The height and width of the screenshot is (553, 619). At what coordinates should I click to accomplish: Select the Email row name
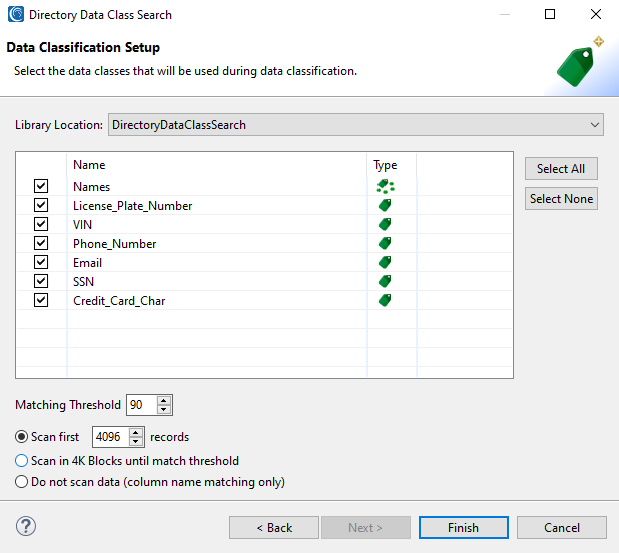coord(88,262)
